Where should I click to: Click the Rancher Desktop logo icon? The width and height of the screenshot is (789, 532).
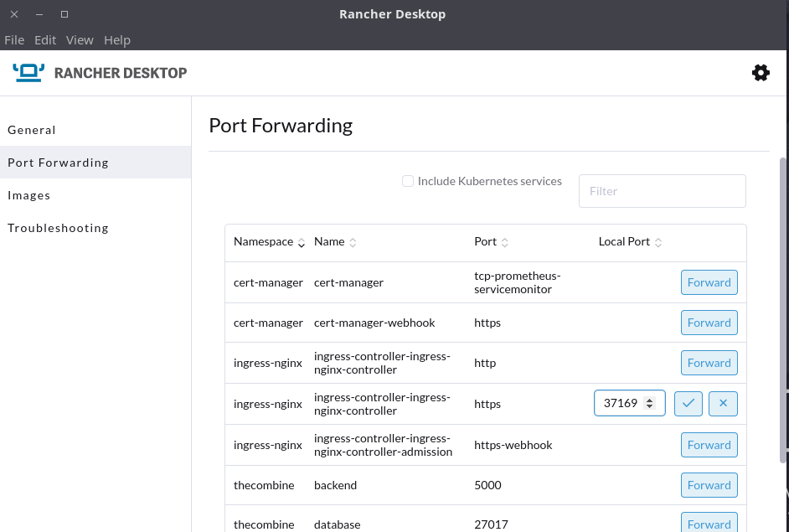(x=28, y=73)
